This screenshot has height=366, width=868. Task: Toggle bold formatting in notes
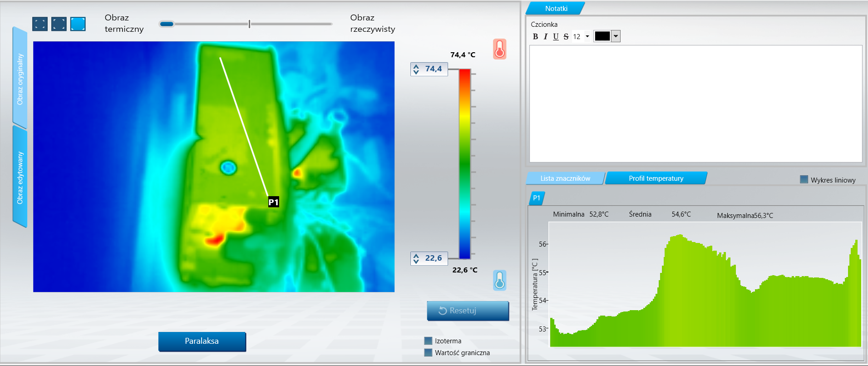point(535,37)
